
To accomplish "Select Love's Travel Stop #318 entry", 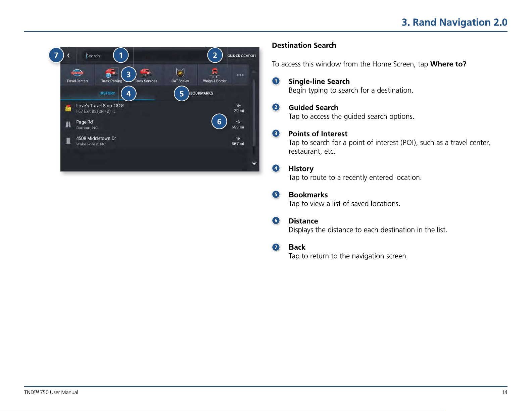I will 155,108.
